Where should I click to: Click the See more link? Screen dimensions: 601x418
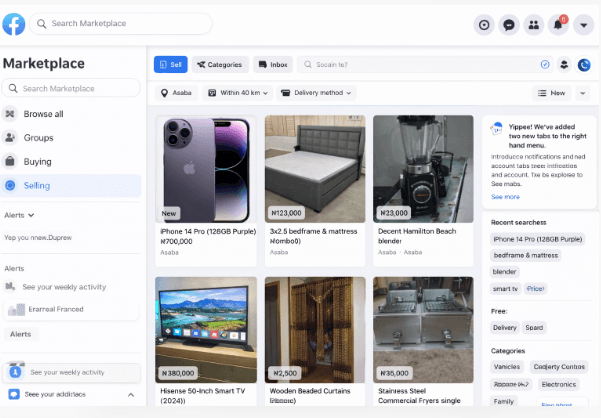(505, 197)
